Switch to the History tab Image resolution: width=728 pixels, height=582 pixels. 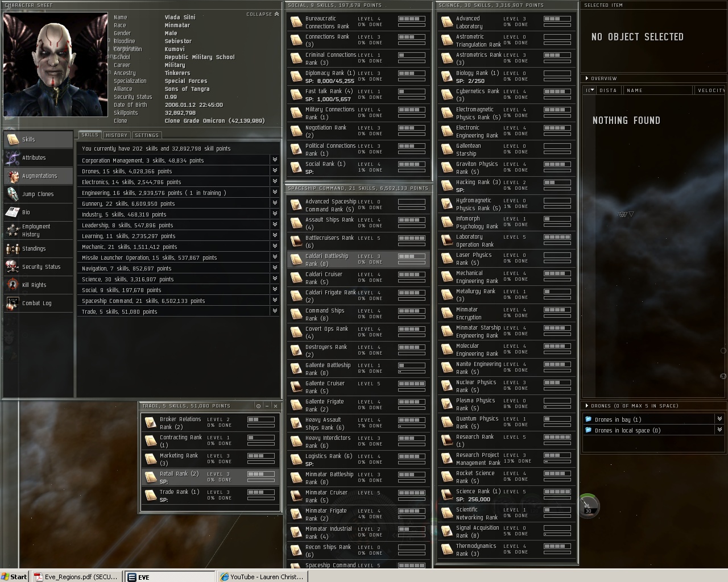(117, 135)
